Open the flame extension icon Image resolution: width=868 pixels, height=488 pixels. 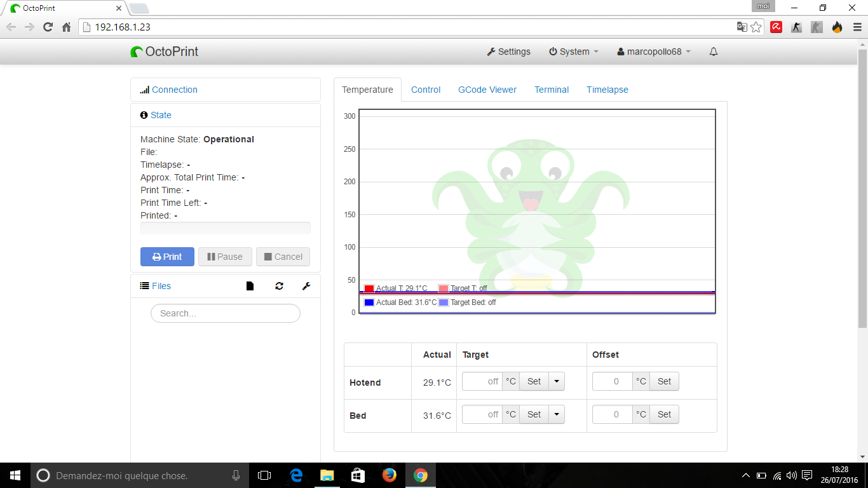(837, 27)
